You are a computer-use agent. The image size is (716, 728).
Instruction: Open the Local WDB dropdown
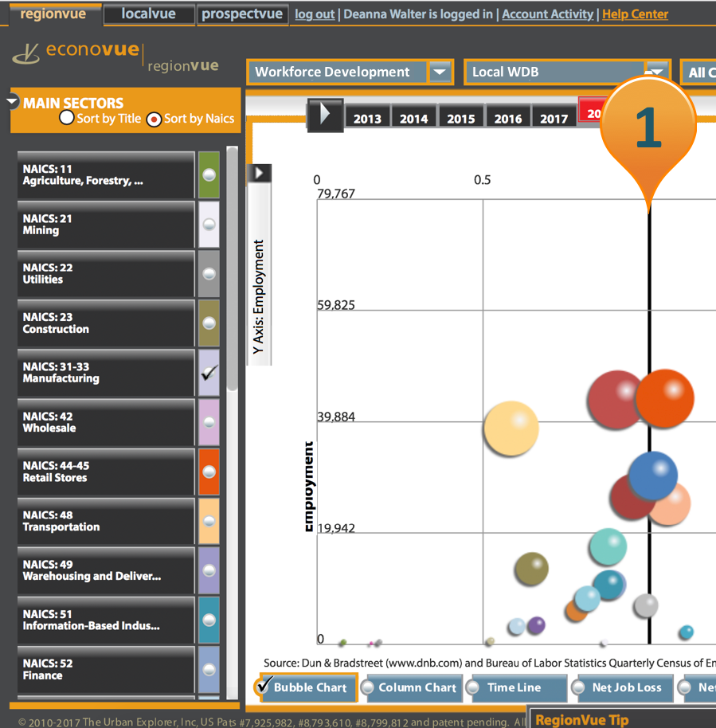[655, 72]
